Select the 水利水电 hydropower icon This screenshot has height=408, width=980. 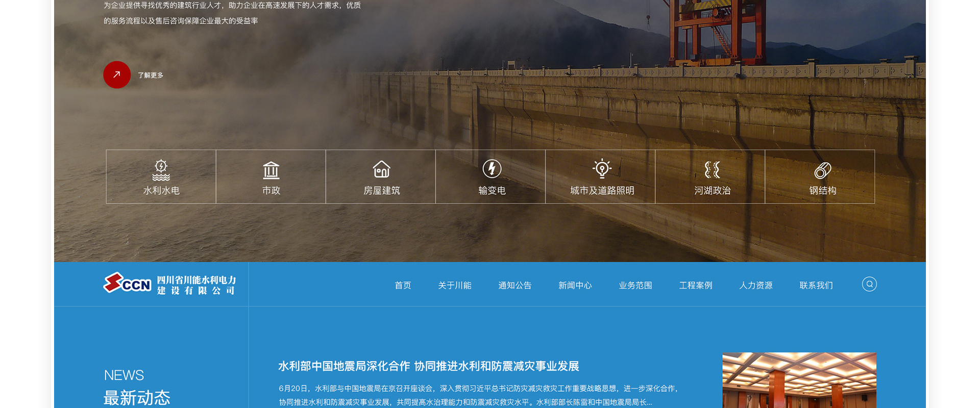pos(161,170)
